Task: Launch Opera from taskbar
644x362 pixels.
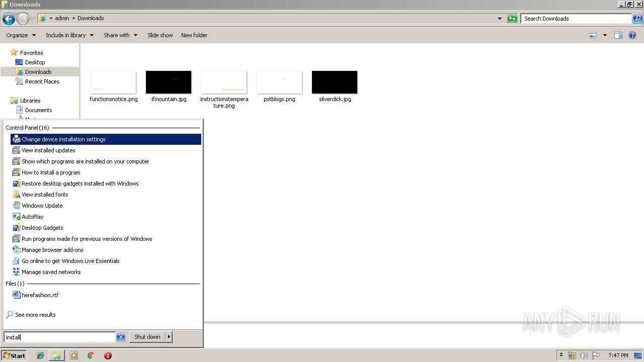Action: coord(108,355)
